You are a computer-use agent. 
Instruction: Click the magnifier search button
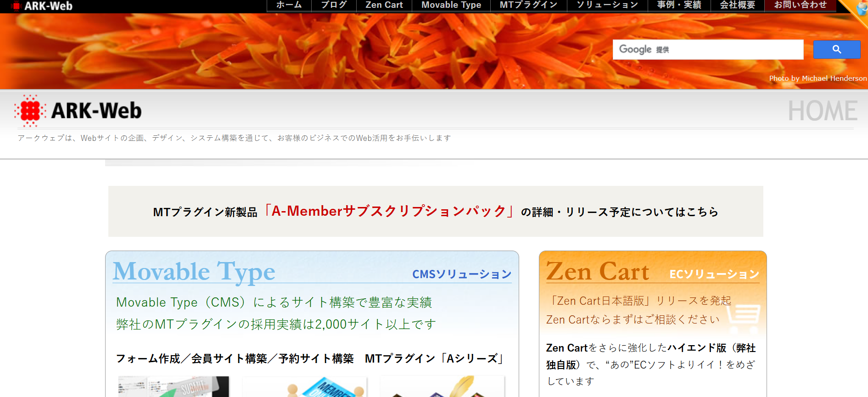point(837,50)
